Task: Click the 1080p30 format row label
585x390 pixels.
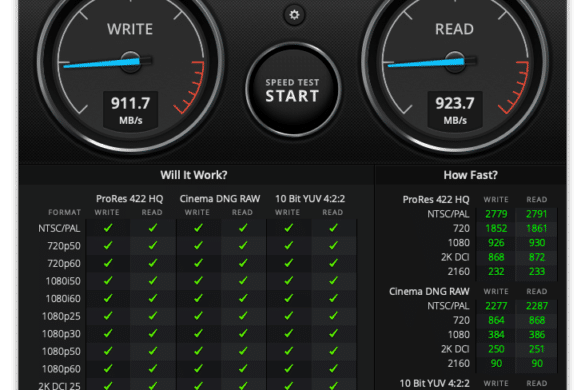Action: pyautogui.click(x=61, y=334)
